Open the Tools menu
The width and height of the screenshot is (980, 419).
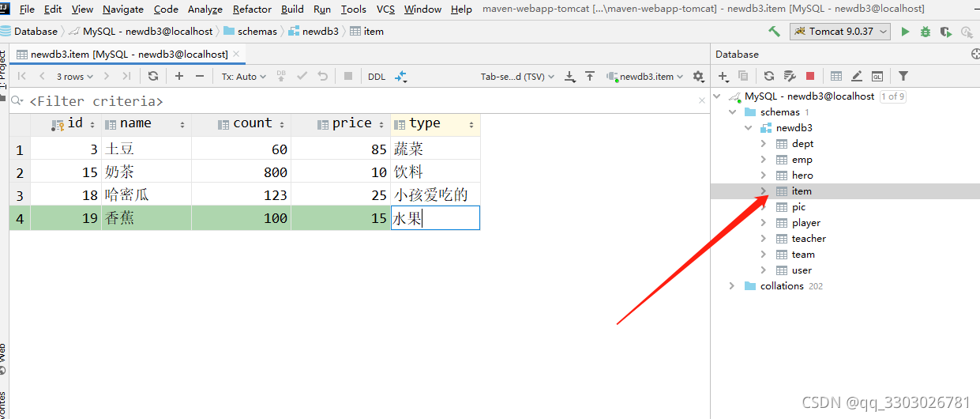coord(353,9)
